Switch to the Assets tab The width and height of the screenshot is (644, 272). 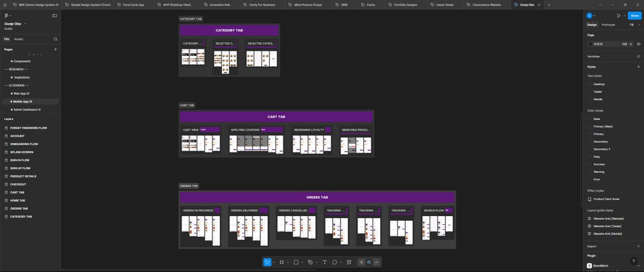[x=18, y=39]
